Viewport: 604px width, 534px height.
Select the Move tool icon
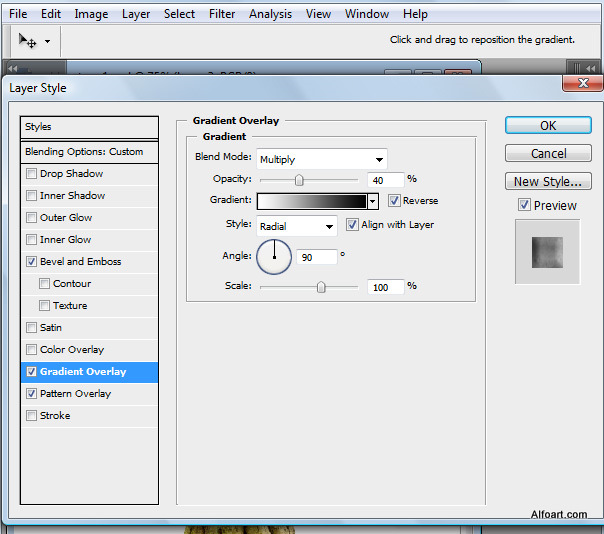[27, 41]
